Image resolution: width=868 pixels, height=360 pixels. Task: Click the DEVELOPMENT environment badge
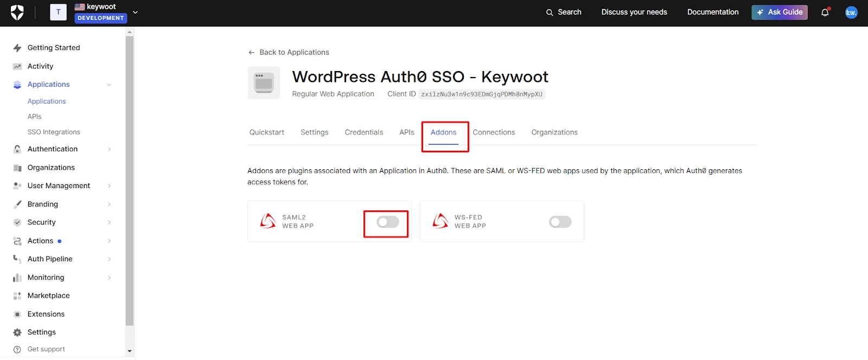101,18
